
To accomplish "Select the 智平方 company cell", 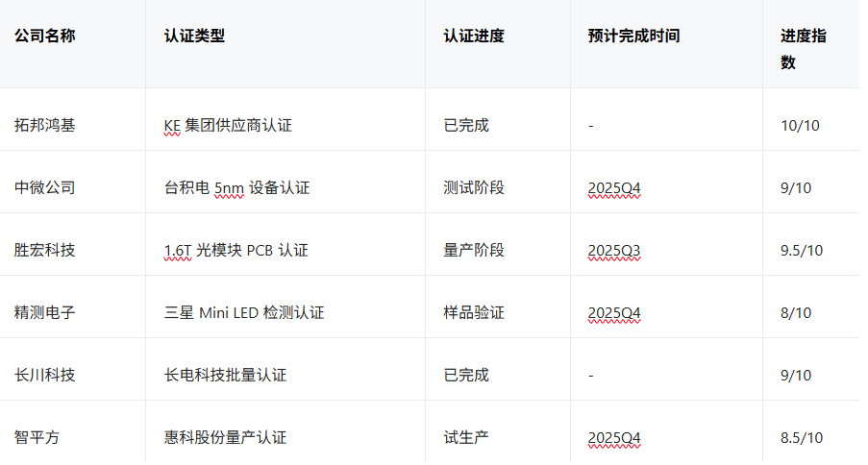I will click(x=37, y=437).
